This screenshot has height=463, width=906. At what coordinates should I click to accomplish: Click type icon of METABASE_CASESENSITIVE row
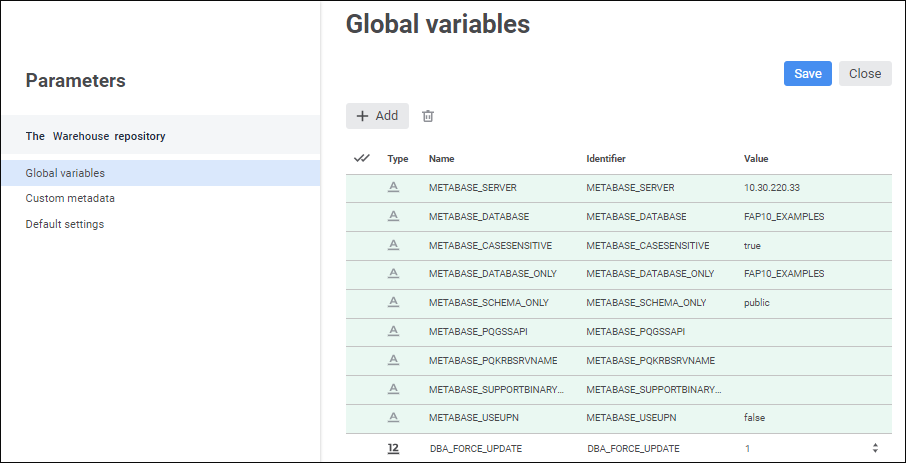394,245
